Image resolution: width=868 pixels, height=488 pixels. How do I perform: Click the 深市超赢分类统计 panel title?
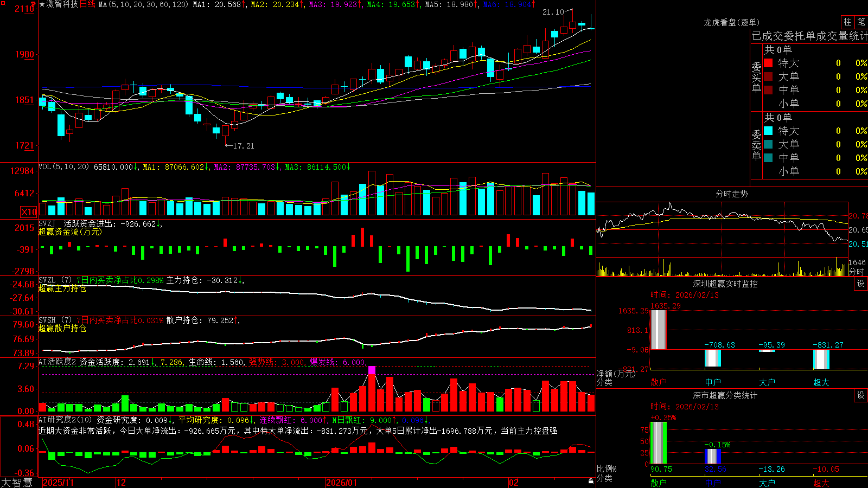(x=725, y=395)
